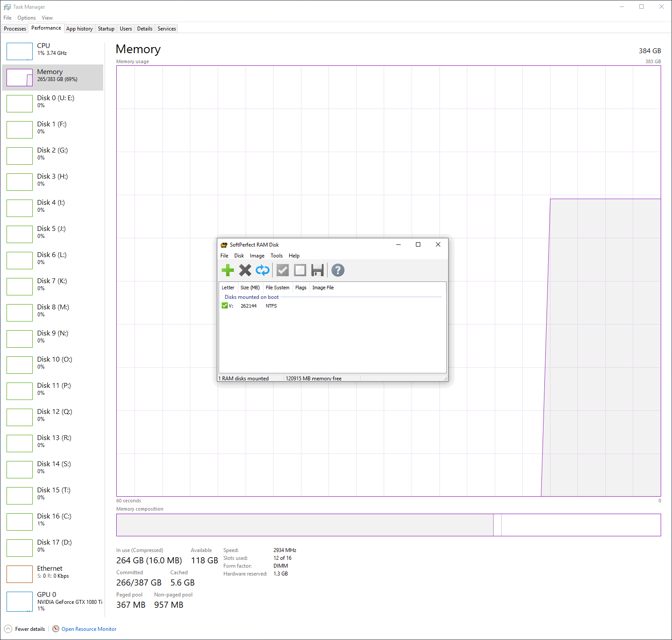Select Disk 0 (U: E:) in sidebar

tap(53, 104)
